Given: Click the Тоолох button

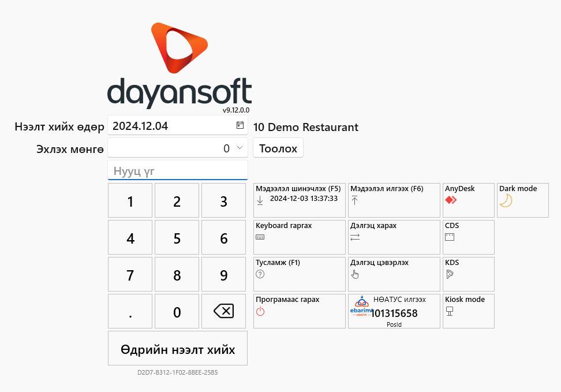Looking at the screenshot, I should tap(278, 148).
